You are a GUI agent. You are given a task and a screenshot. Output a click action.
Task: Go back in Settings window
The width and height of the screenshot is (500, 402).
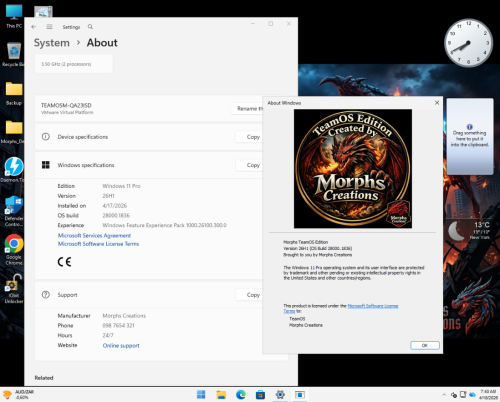point(34,27)
